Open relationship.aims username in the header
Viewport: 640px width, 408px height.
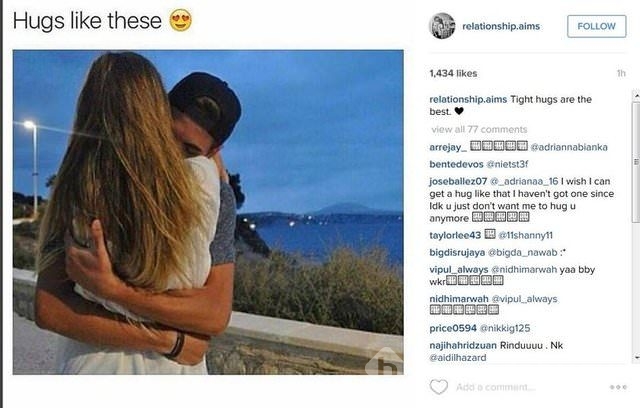[x=501, y=26]
